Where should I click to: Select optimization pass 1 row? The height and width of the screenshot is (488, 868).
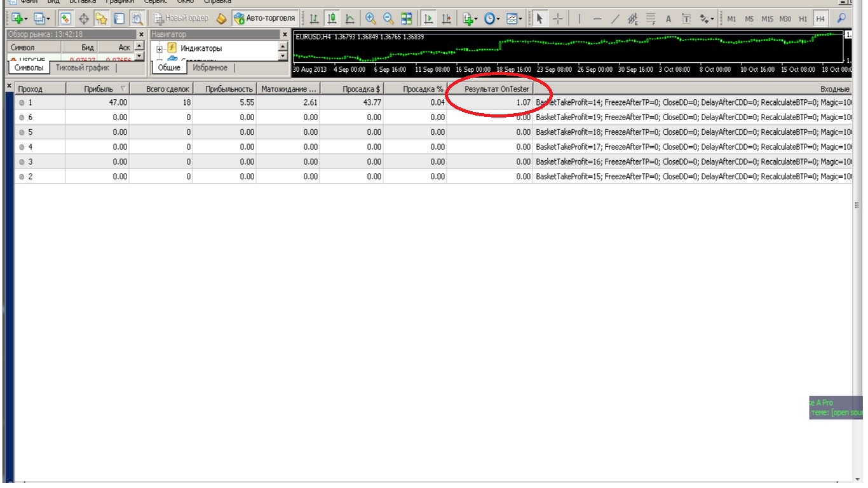(432, 102)
